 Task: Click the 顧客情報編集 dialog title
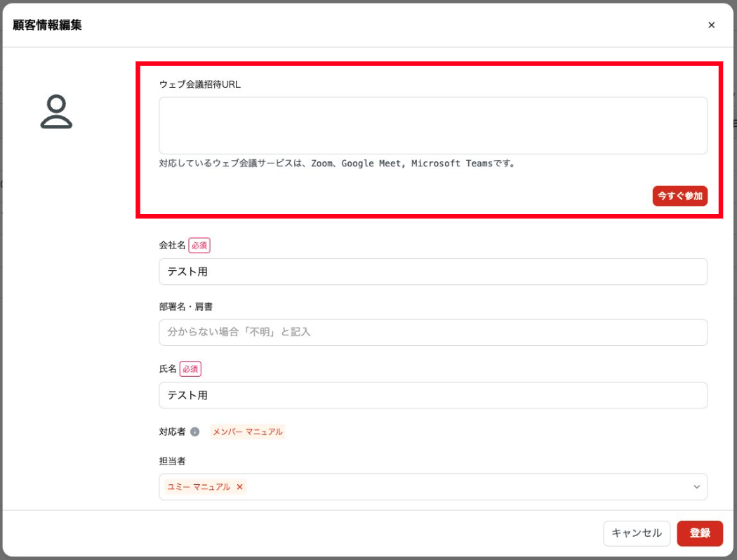pyautogui.click(x=47, y=25)
